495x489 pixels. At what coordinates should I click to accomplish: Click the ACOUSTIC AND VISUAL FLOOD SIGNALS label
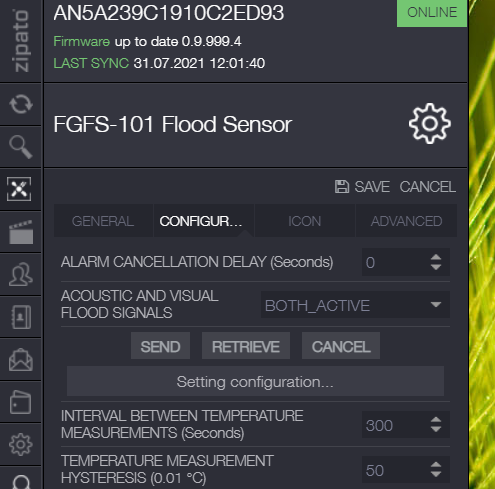pos(140,304)
